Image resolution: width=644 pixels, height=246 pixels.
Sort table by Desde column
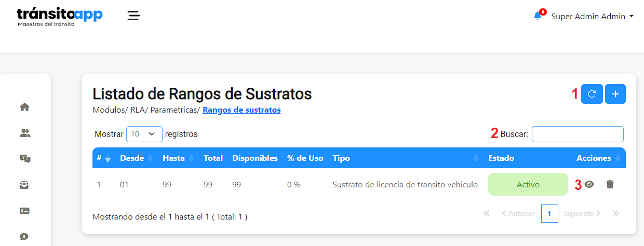point(137,158)
